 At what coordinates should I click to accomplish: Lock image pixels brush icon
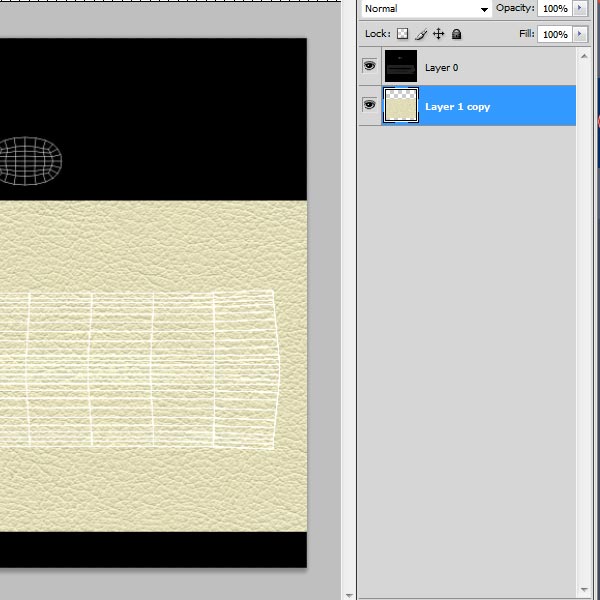[421, 34]
